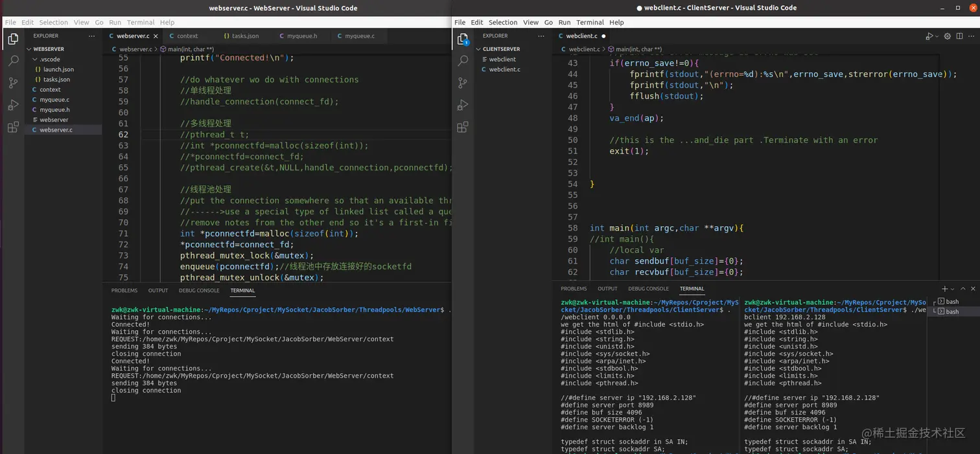Image resolution: width=980 pixels, height=454 pixels.
Task: Open Search view in WebServer window
Action: (13, 61)
